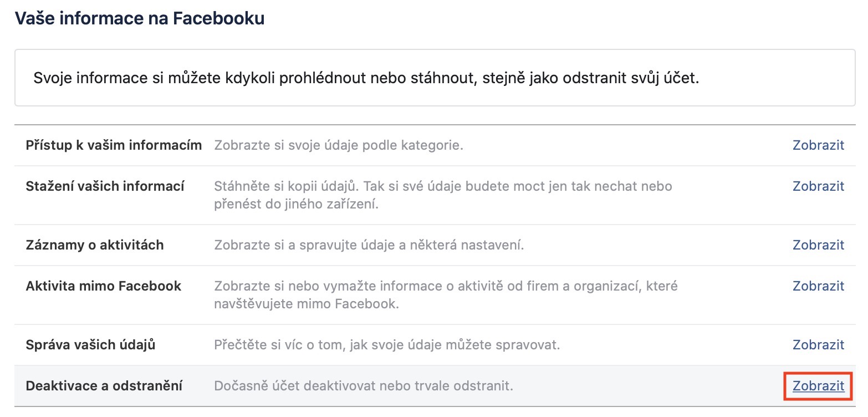Click description "Zobrazte si svoje údaje podle kategorie"
This screenshot has width=868, height=417.
339,145
